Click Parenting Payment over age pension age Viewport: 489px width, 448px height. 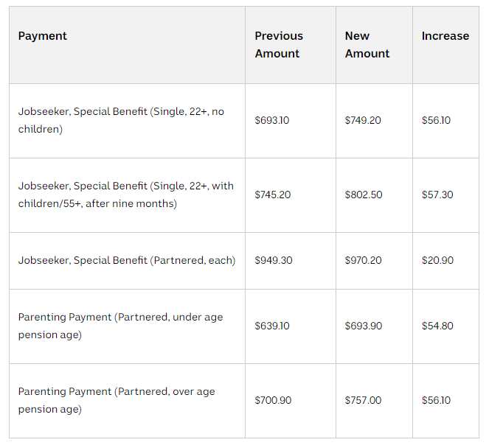tap(117, 401)
